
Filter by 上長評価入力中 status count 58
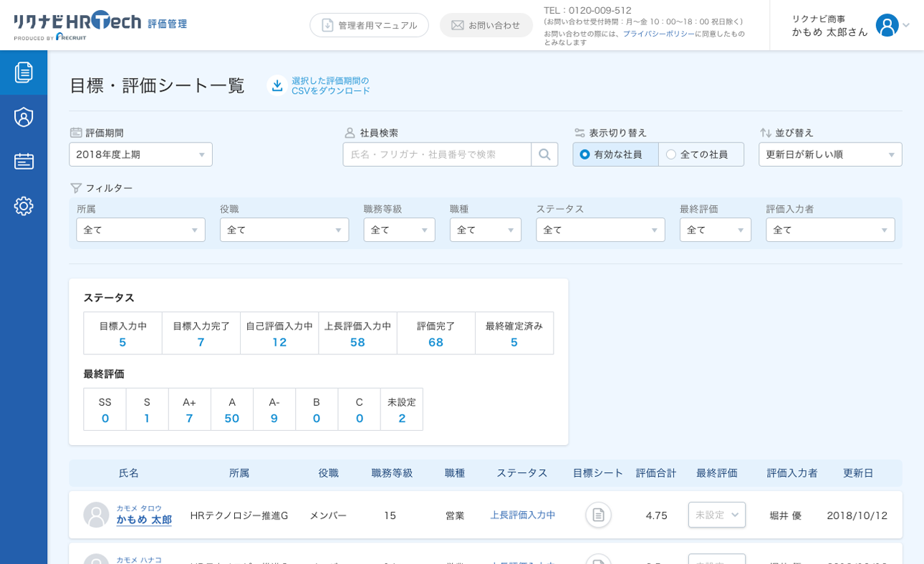(x=357, y=334)
